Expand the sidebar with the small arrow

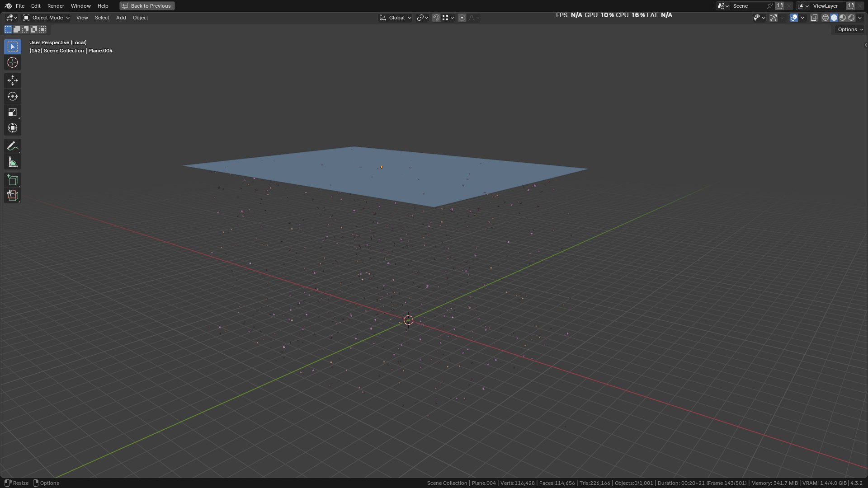click(x=865, y=45)
